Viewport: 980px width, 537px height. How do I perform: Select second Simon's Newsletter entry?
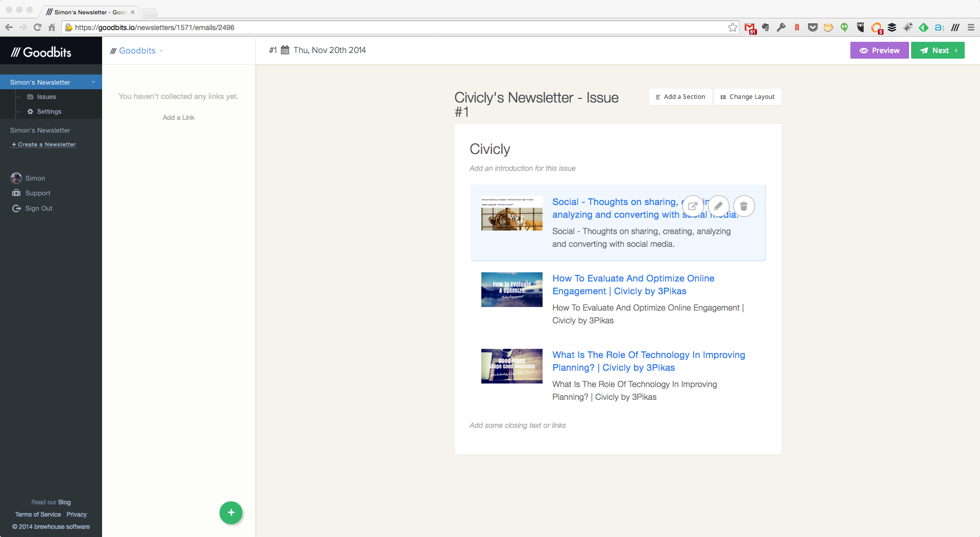click(40, 131)
